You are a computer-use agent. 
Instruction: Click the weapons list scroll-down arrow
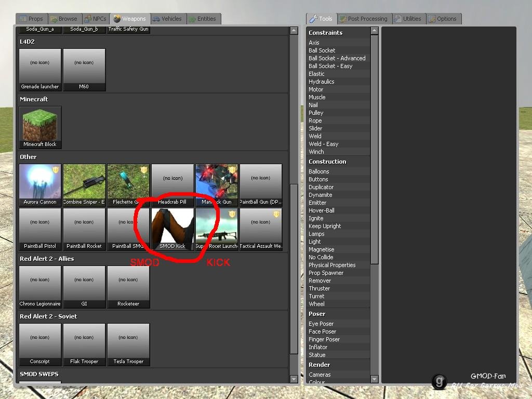294,379
